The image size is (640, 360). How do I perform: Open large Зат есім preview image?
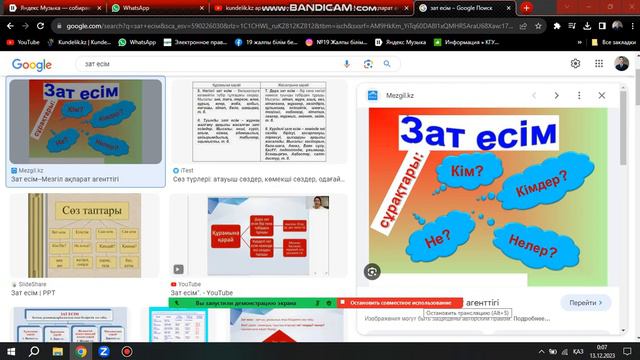488,197
